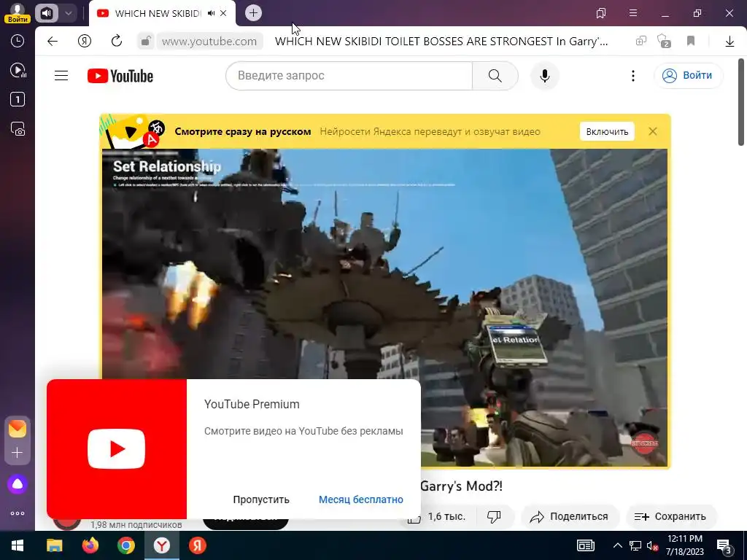Add a sidebar app with the plus icon
This screenshot has width=747, height=560.
[x=18, y=452]
